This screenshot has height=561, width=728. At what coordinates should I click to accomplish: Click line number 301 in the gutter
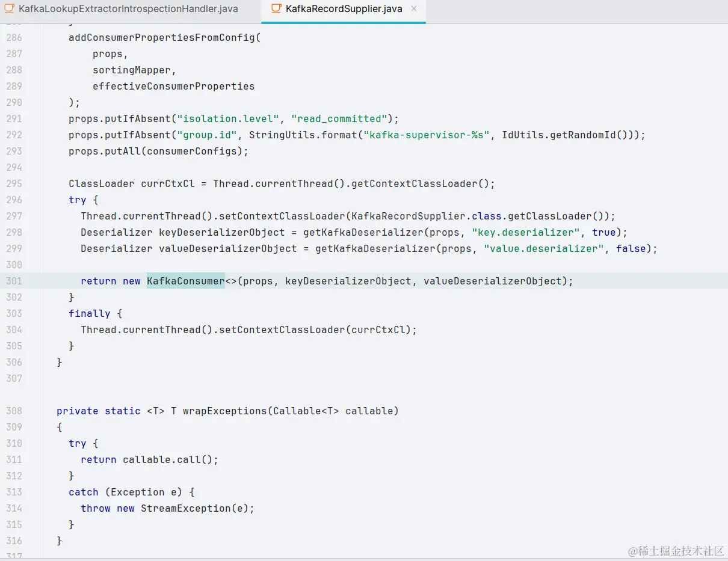(x=14, y=281)
